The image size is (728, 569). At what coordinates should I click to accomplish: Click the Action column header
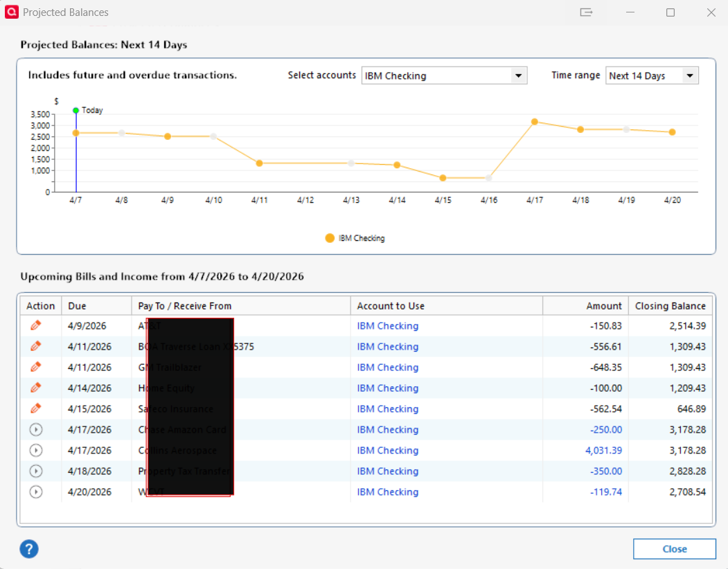(41, 306)
